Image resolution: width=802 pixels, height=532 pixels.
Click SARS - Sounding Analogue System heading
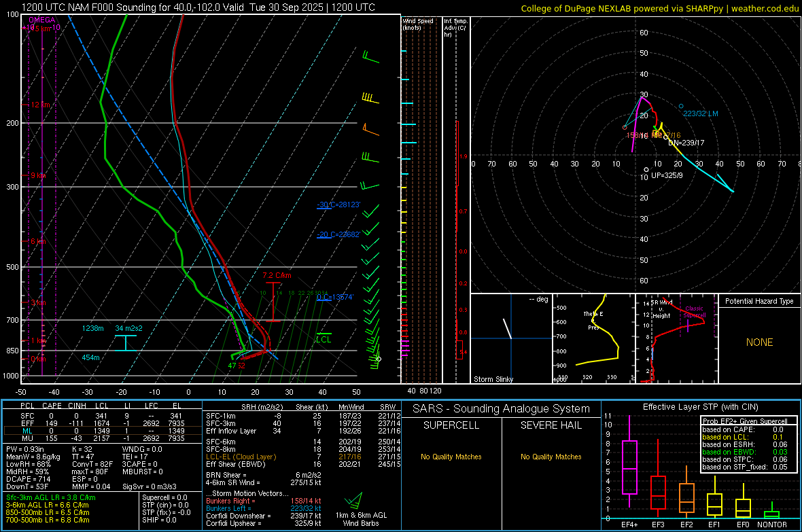click(501, 408)
